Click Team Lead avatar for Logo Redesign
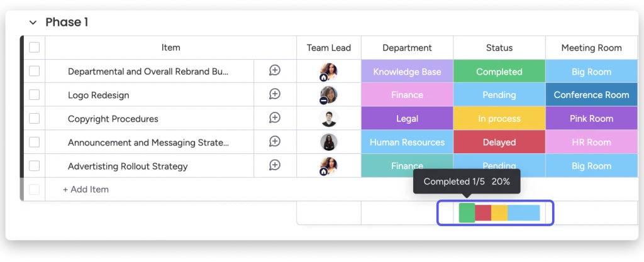Viewport: 644px width, 262px height. point(328,95)
